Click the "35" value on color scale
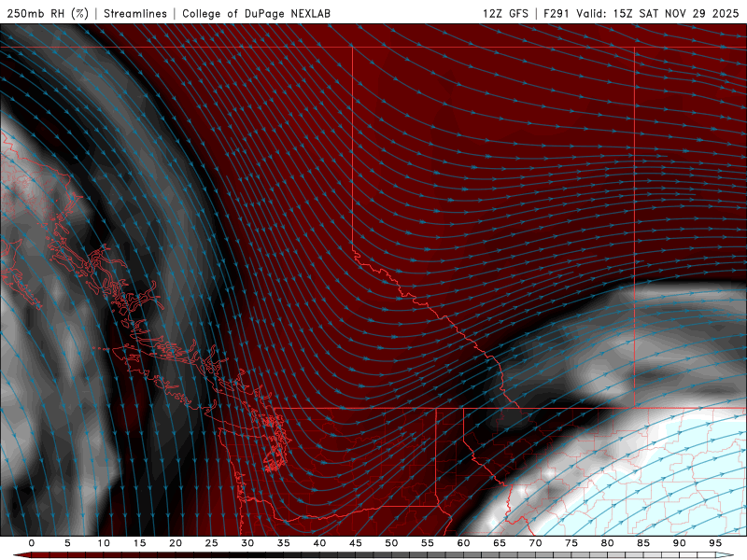This screenshot has height=560, width=747. point(284,543)
